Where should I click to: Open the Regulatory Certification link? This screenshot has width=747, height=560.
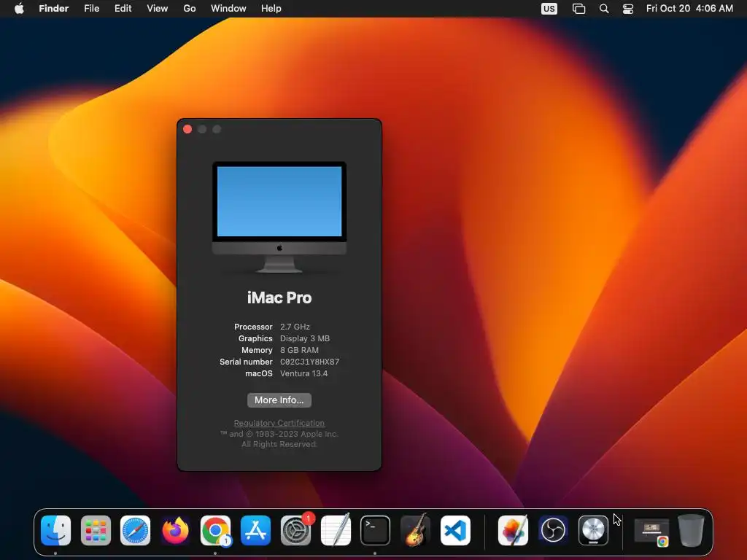(x=279, y=423)
